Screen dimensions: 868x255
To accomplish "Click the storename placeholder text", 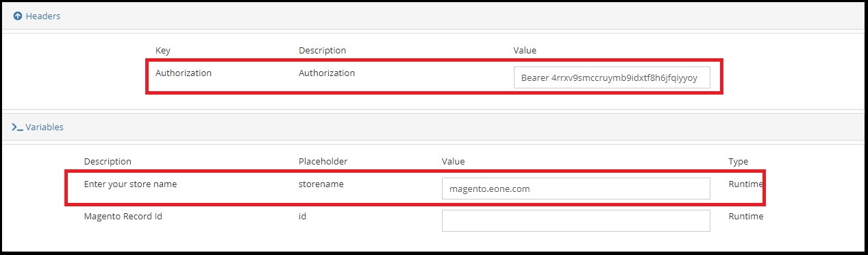I will click(321, 184).
